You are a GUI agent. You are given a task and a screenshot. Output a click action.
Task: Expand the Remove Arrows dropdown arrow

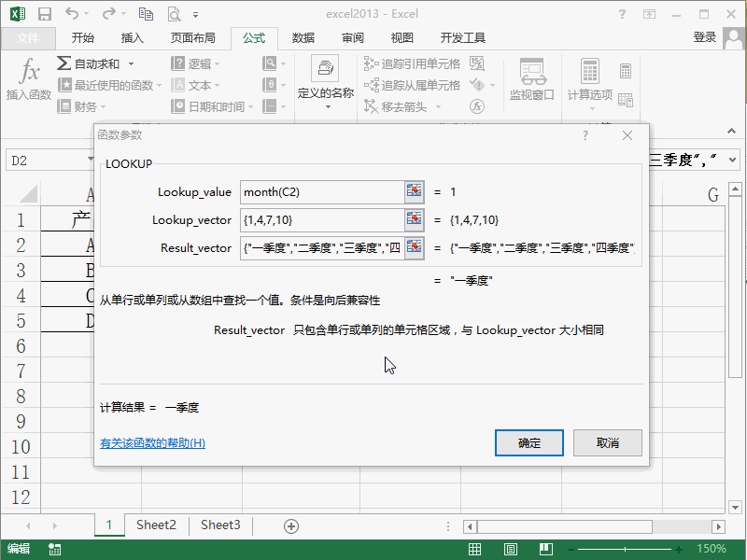438,106
